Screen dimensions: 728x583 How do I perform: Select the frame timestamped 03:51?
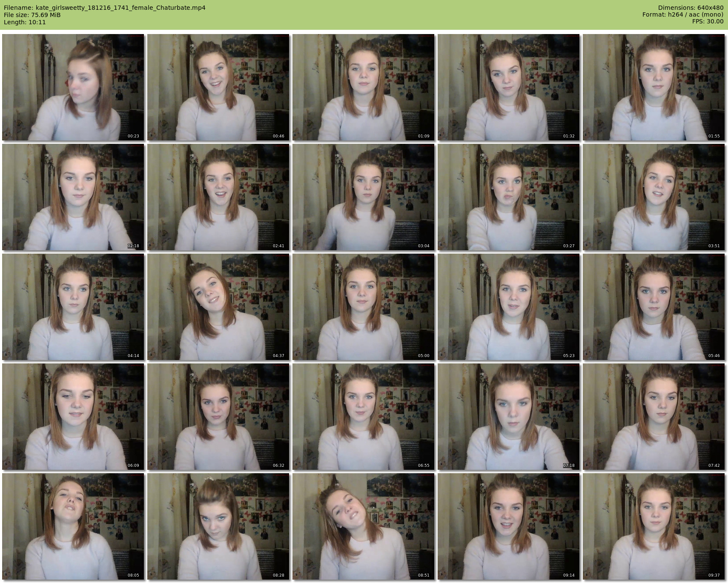click(653, 197)
